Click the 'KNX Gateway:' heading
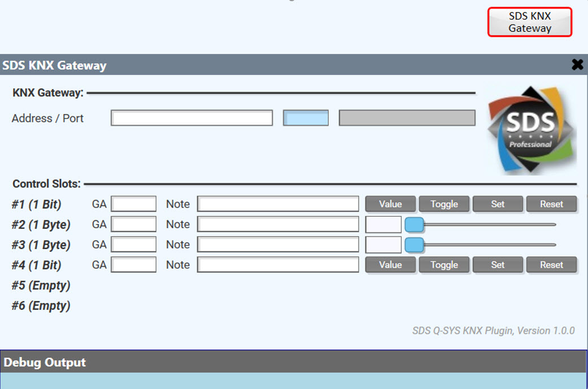Image resolution: width=588 pixels, height=389 pixels. tap(48, 93)
